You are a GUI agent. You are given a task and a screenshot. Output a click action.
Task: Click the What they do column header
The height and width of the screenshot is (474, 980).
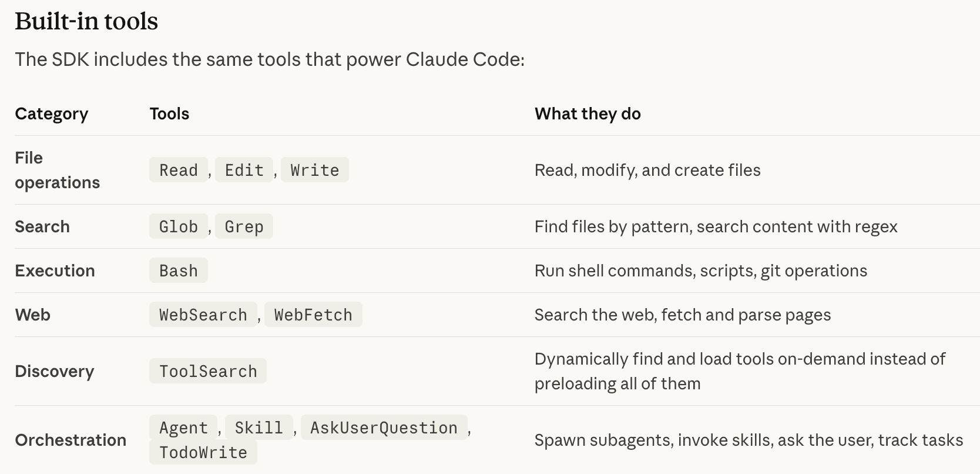point(588,114)
